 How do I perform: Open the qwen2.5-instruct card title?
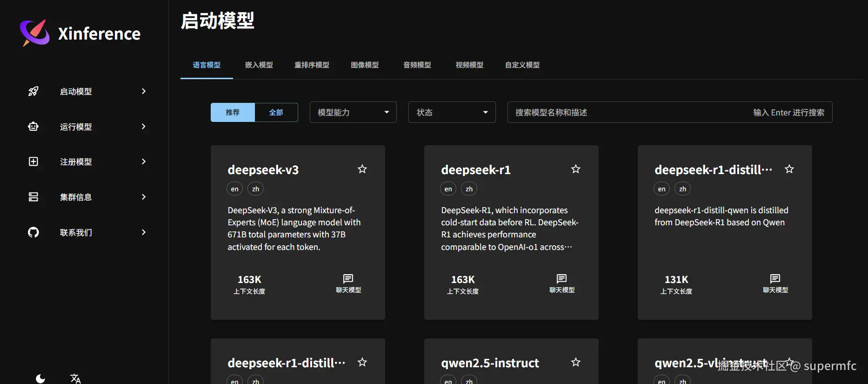[490, 363]
